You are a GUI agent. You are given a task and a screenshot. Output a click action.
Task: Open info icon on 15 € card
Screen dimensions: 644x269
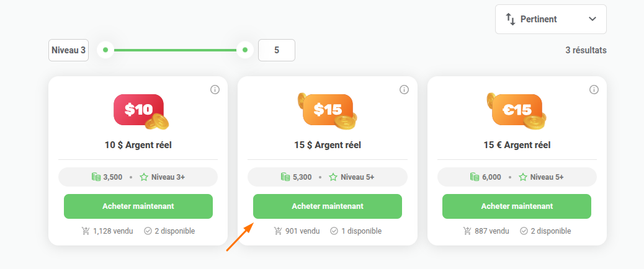click(594, 89)
